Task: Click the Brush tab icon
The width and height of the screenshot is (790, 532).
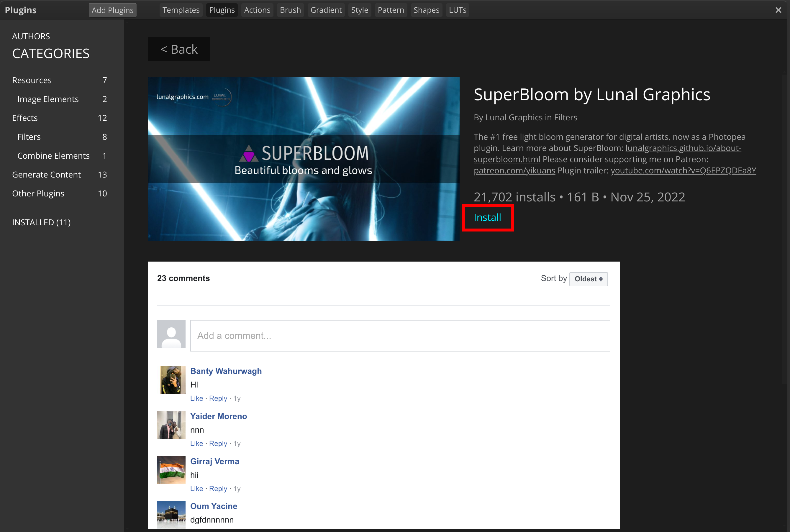Action: point(291,9)
